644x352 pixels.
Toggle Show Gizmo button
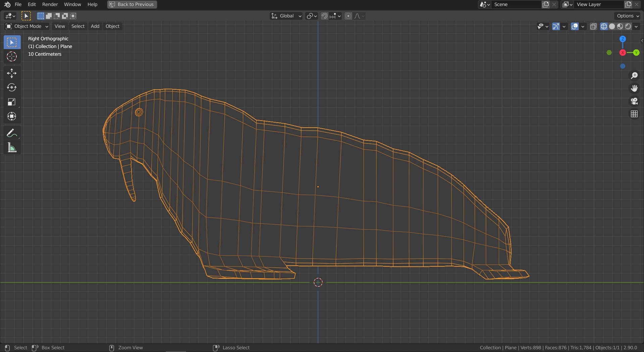(556, 26)
